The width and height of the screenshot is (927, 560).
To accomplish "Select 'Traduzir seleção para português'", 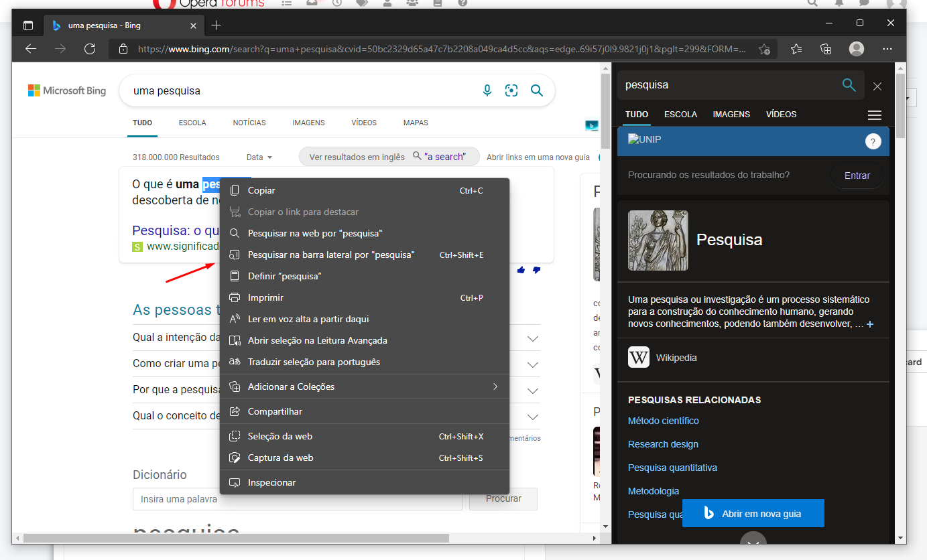I will click(365, 362).
